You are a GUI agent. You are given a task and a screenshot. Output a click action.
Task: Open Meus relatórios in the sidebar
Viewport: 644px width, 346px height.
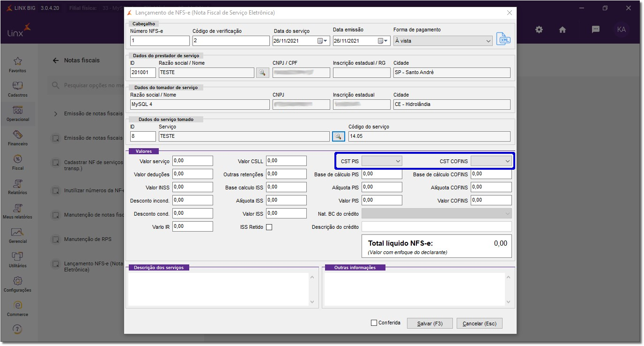(18, 211)
